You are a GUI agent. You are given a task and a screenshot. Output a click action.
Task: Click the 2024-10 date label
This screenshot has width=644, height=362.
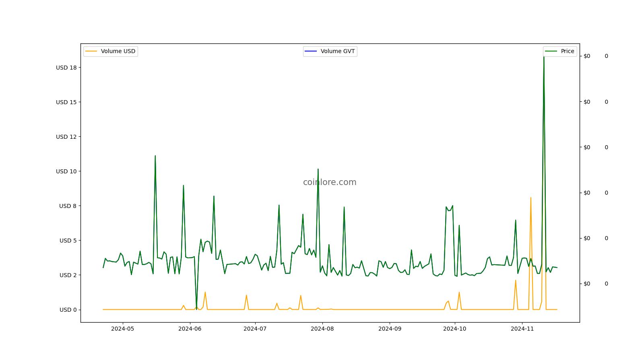[454, 329]
